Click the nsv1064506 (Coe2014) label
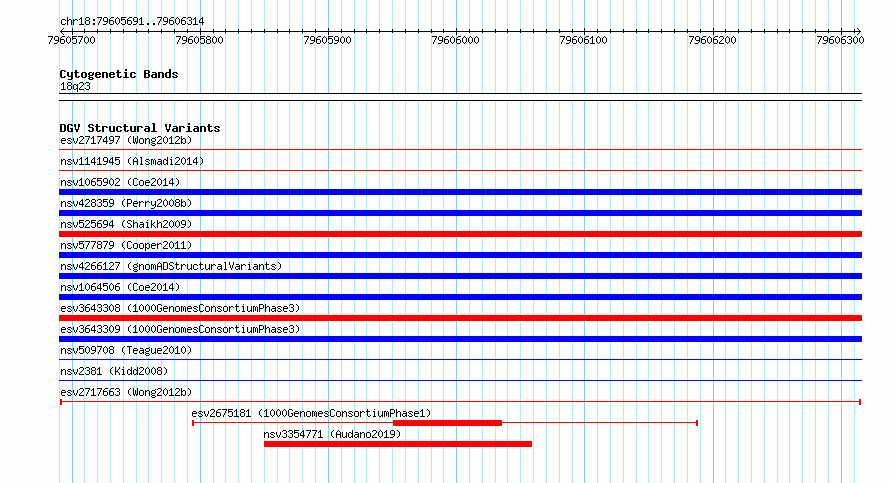 120,287
